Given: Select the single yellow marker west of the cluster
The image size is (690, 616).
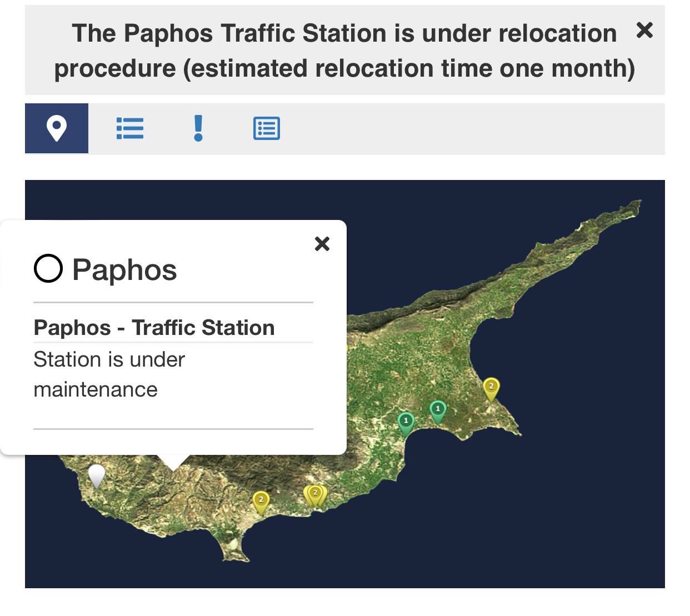Looking at the screenshot, I should pyautogui.click(x=261, y=501).
